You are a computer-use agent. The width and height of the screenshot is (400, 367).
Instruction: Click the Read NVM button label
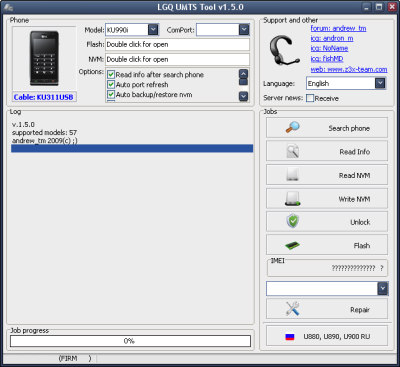354,175
